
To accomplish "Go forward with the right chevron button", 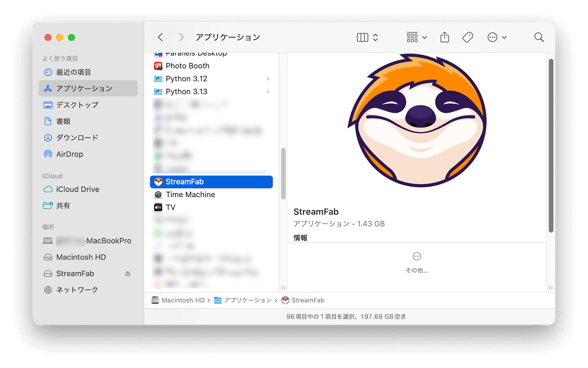I will pyautogui.click(x=181, y=37).
